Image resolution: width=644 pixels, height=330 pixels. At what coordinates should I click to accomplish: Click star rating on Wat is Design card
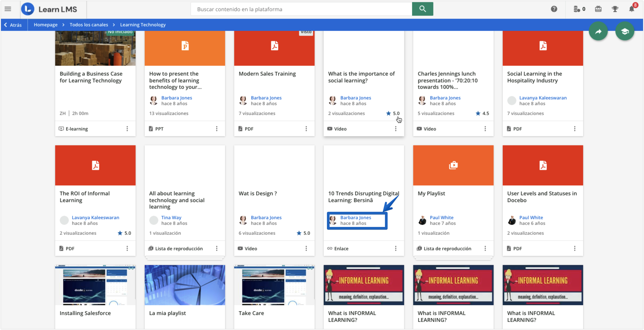303,233
